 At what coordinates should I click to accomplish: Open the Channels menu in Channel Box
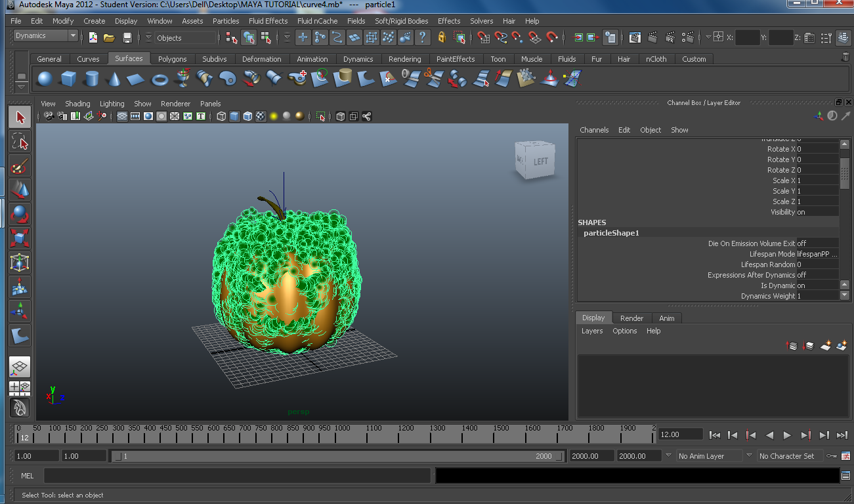(594, 130)
